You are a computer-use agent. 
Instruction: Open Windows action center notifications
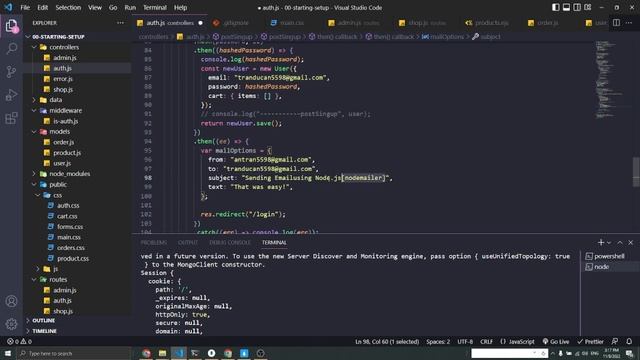(x=629, y=353)
